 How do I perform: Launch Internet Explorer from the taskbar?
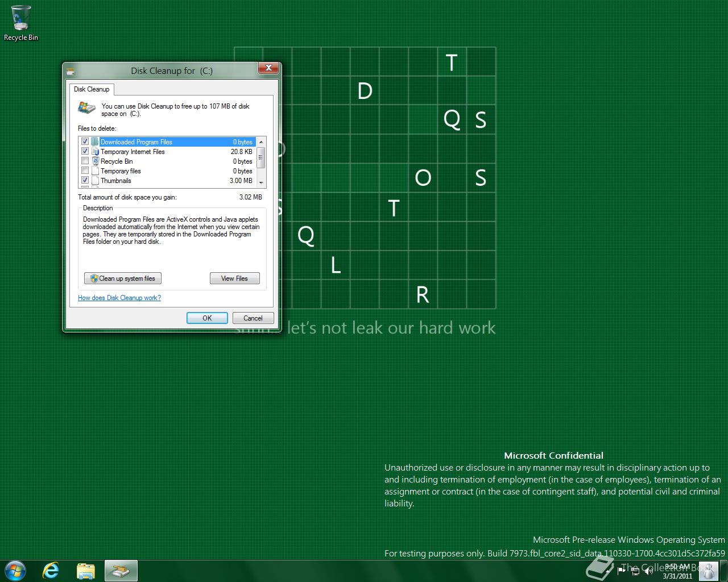51,571
